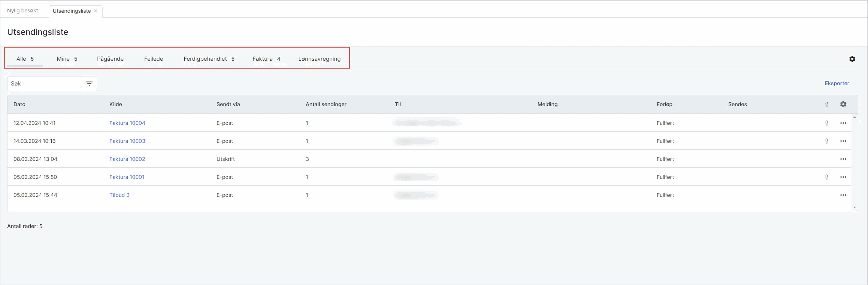Open the Ferdigbehandlet tab
This screenshot has height=285, width=868.
pos(209,59)
